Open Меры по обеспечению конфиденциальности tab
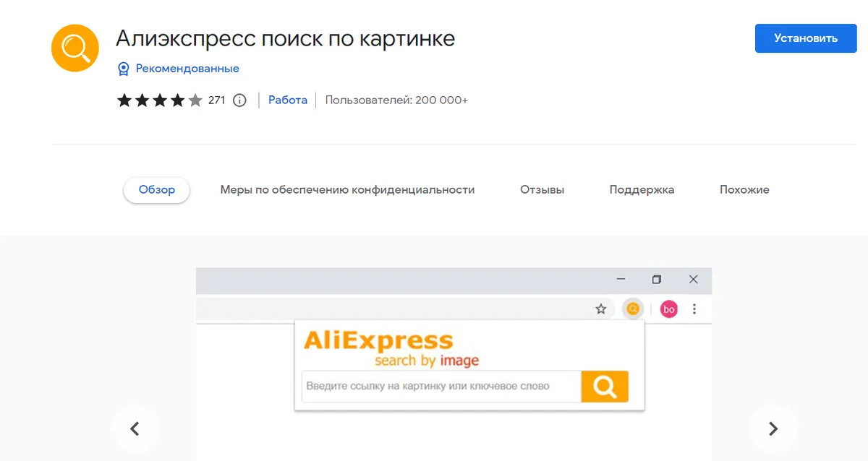This screenshot has width=868, height=461. 347,190
